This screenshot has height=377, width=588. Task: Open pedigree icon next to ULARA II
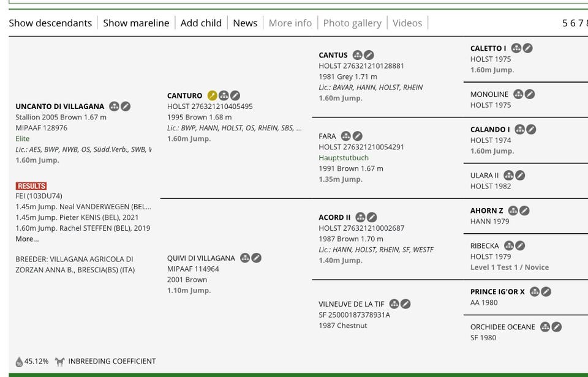click(508, 176)
